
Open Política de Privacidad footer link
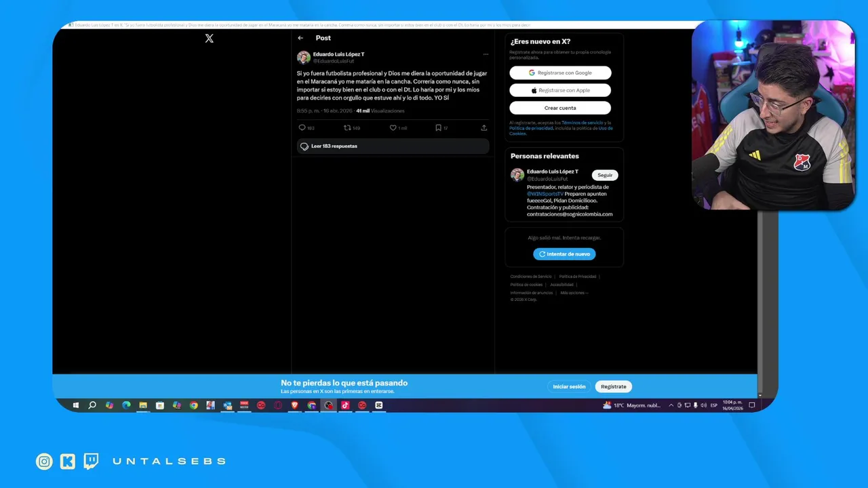tap(578, 277)
